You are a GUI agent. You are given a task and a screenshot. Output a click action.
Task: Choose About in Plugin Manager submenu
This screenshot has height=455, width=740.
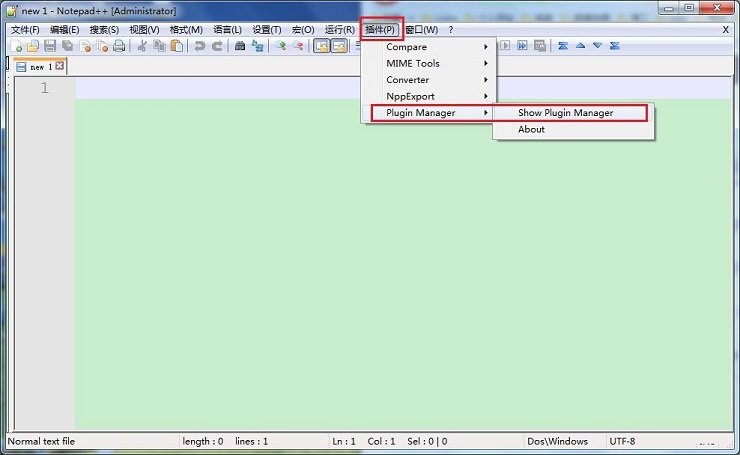pos(573,129)
